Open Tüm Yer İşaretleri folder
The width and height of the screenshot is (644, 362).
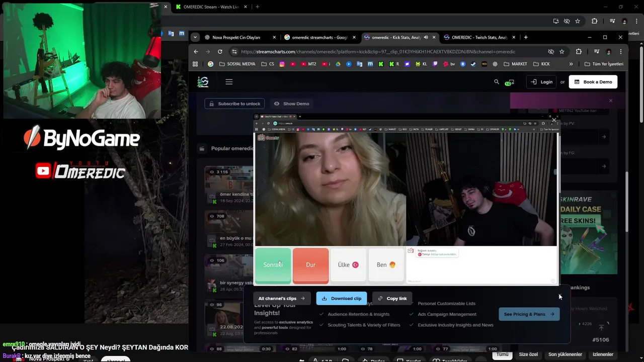click(604, 64)
